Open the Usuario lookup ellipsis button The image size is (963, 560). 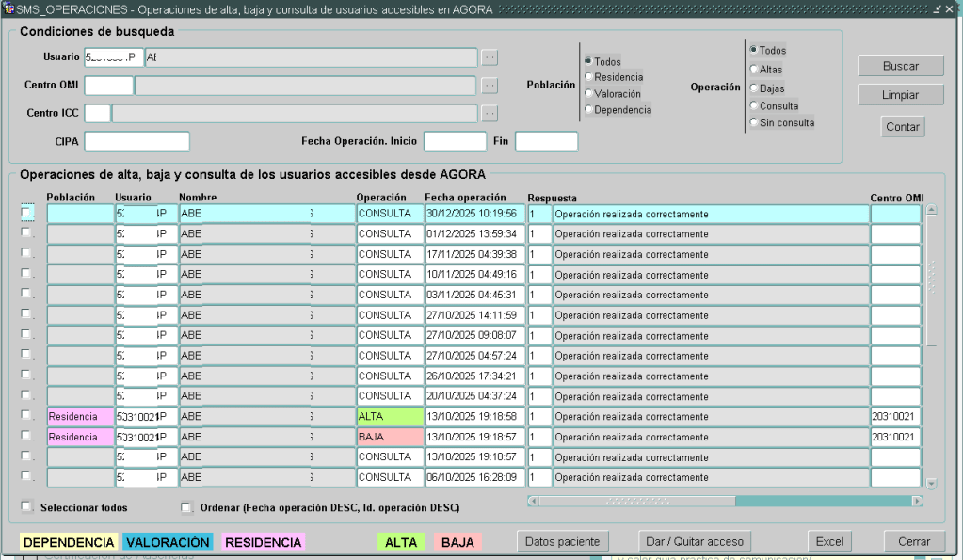(490, 57)
